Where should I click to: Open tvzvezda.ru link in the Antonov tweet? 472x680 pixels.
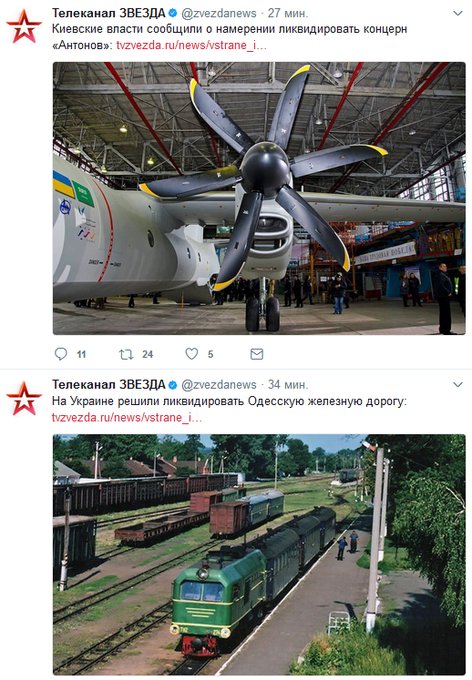click(191, 45)
